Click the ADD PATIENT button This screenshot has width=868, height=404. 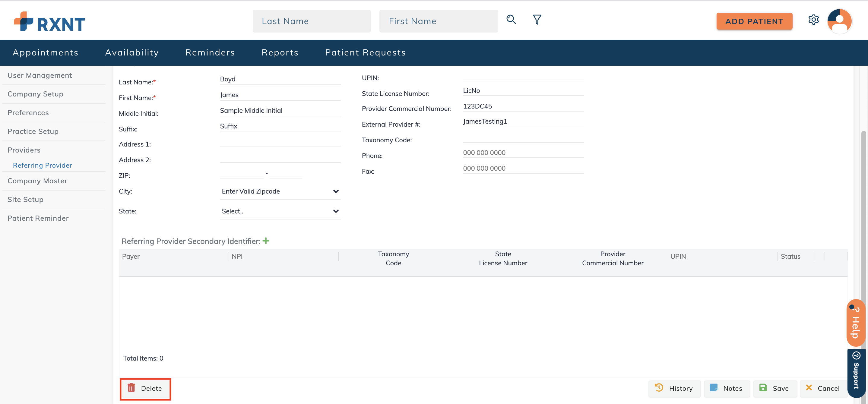(x=754, y=21)
